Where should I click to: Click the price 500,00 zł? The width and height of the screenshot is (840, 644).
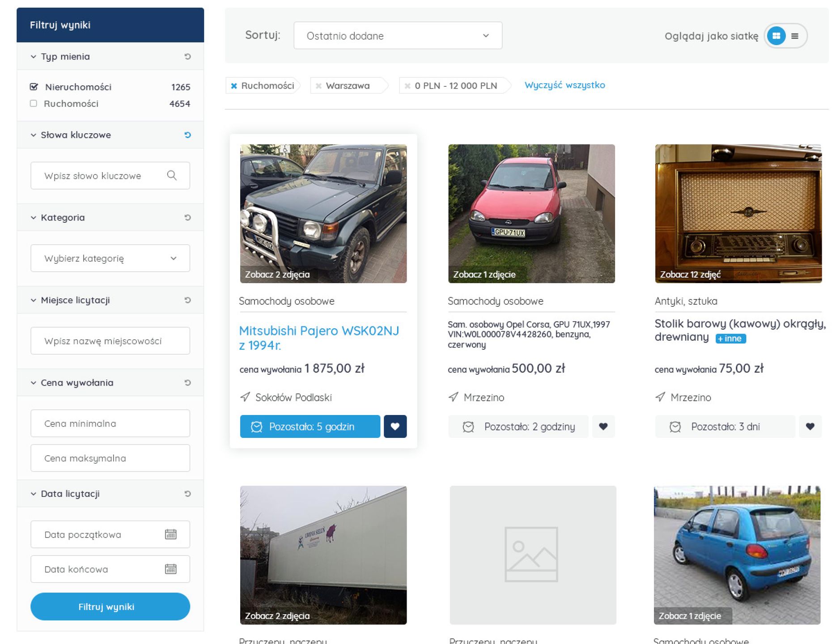point(538,368)
